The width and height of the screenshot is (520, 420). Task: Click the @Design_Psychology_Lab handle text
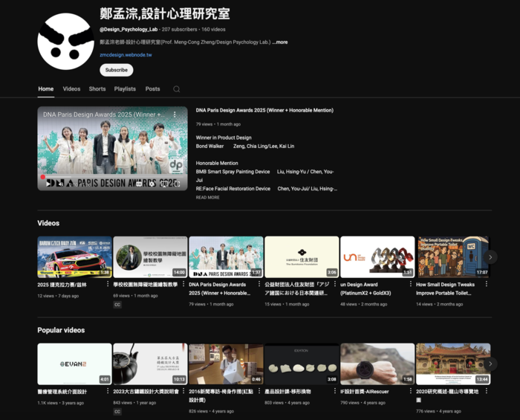pyautogui.click(x=129, y=30)
